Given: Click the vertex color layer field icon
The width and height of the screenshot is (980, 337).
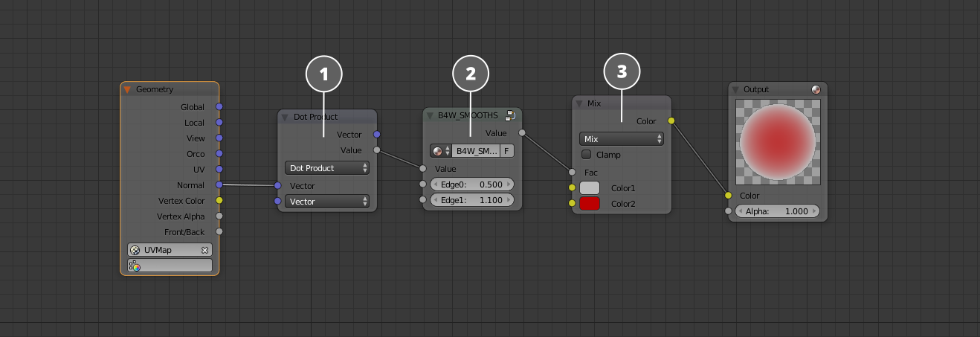Looking at the screenshot, I should coord(135,266).
